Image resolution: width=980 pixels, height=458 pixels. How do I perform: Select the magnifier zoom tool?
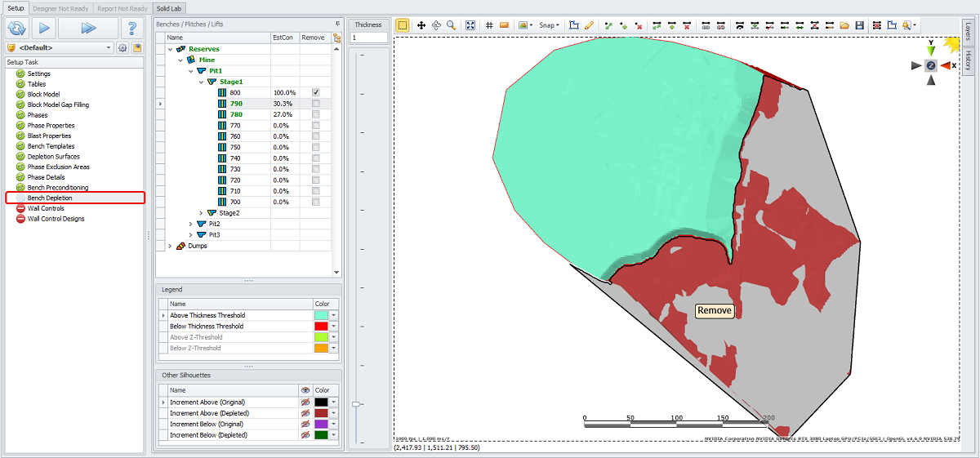451,25
